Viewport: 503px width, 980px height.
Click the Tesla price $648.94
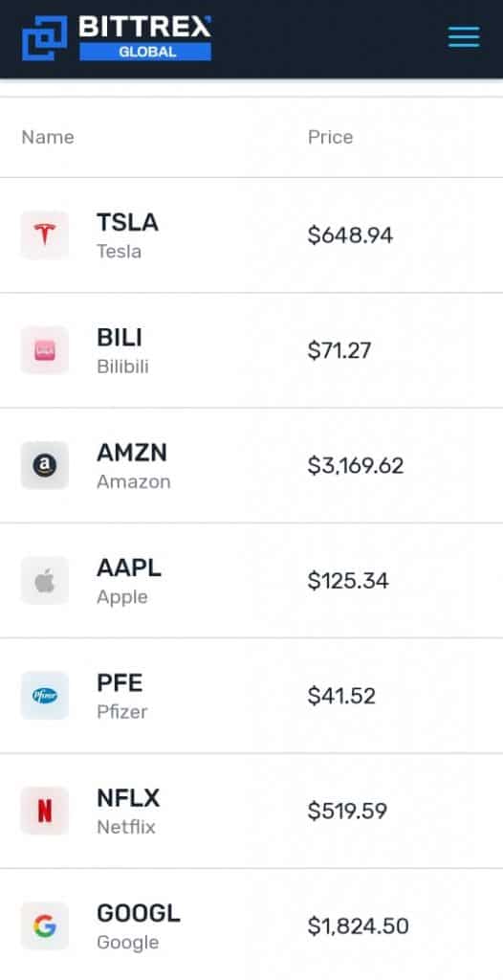pyautogui.click(x=350, y=235)
